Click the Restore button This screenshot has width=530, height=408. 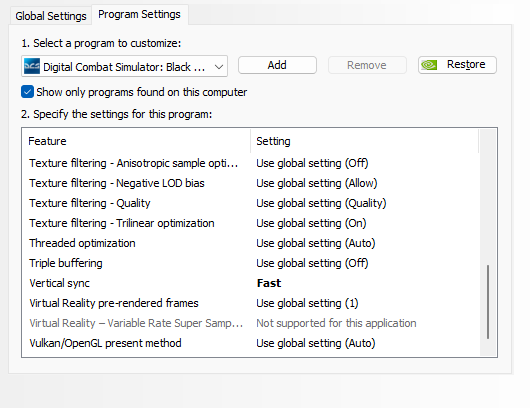coord(457,65)
